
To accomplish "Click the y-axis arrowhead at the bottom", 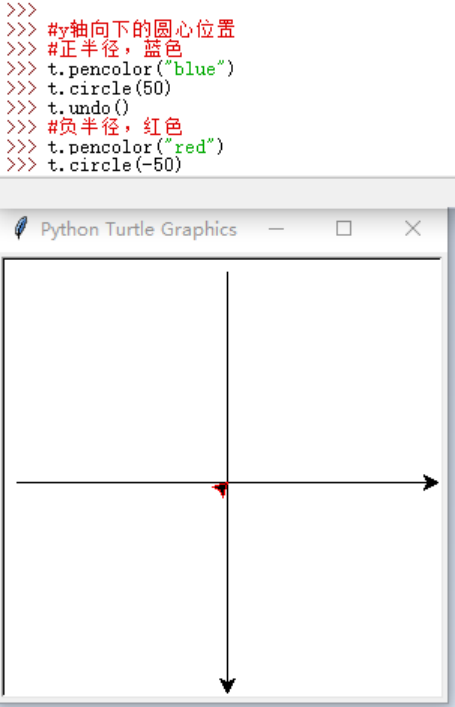I will click(x=227, y=685).
